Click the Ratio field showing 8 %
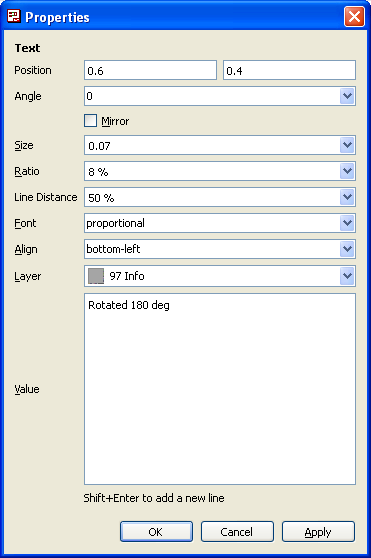Screen dimensions: 371x558 (212, 171)
